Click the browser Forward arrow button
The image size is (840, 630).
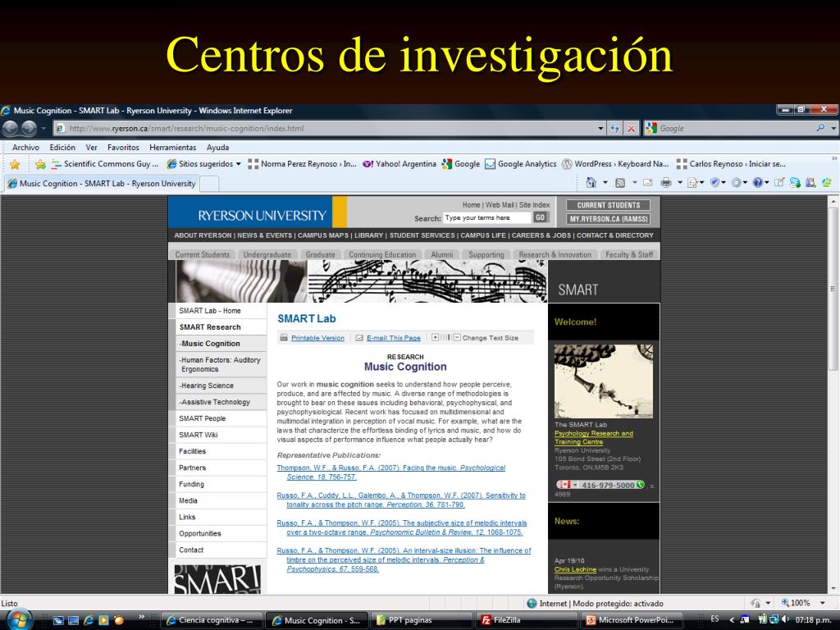tap(29, 128)
